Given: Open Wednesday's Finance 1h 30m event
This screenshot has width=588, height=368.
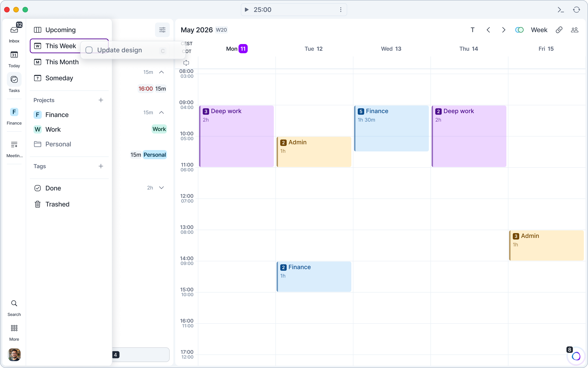Looking at the screenshot, I should click(x=391, y=128).
